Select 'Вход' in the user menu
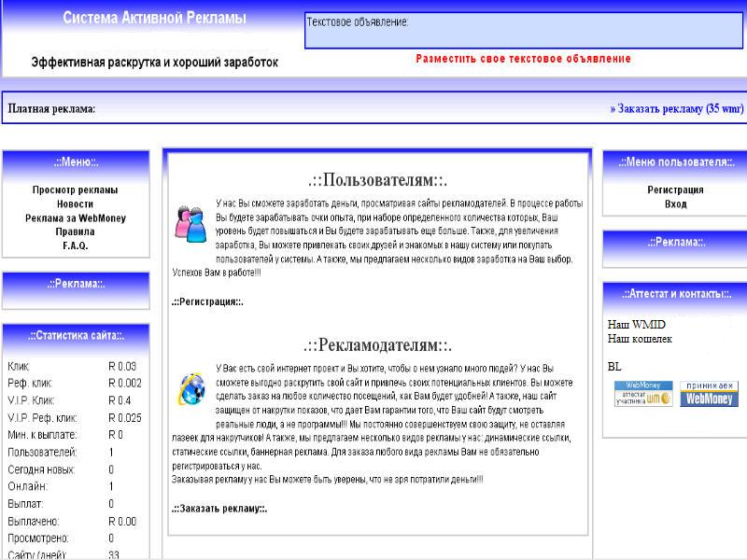Screen dimensions: 747x560 [675, 204]
